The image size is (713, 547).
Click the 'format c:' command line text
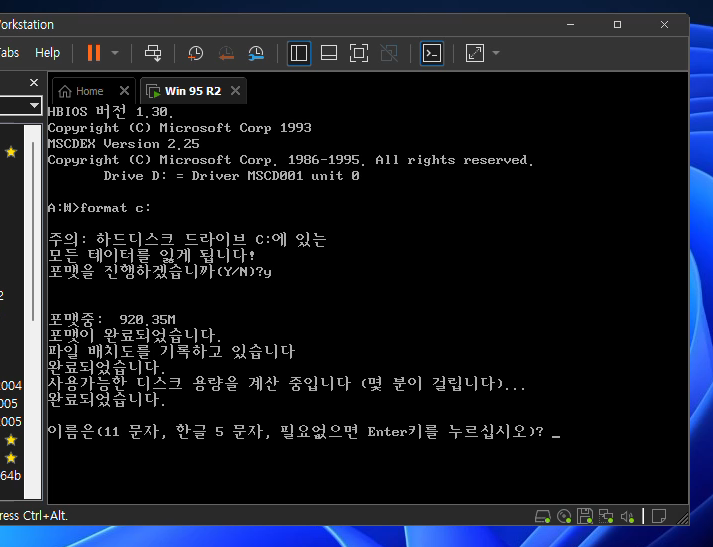tap(115, 208)
